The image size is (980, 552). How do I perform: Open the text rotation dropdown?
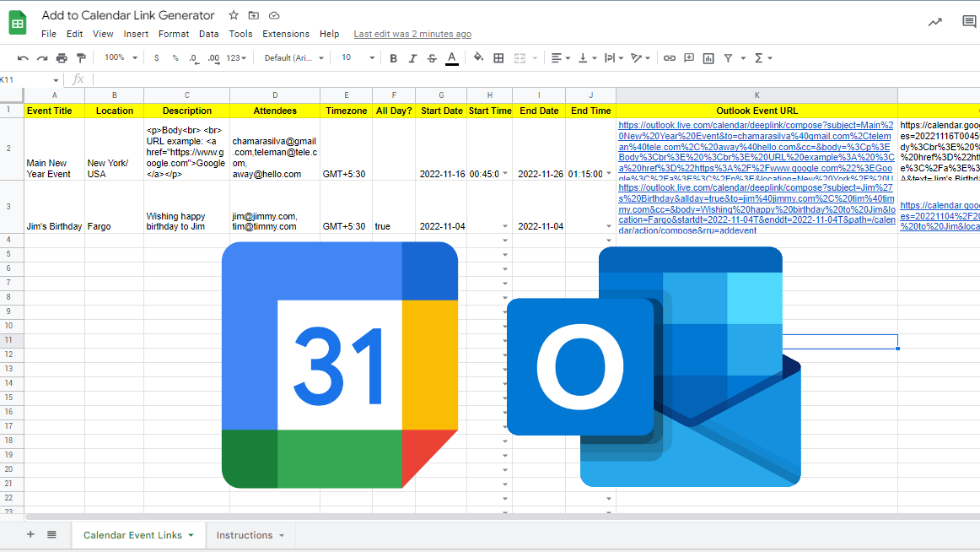pyautogui.click(x=640, y=58)
